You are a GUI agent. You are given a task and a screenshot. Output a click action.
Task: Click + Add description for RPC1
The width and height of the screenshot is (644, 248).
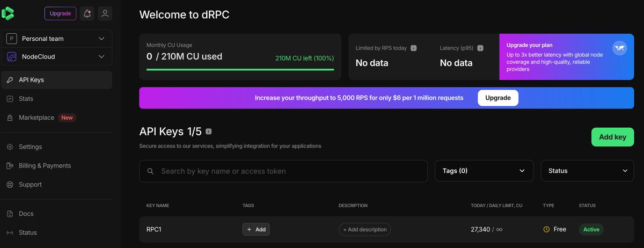point(365,229)
